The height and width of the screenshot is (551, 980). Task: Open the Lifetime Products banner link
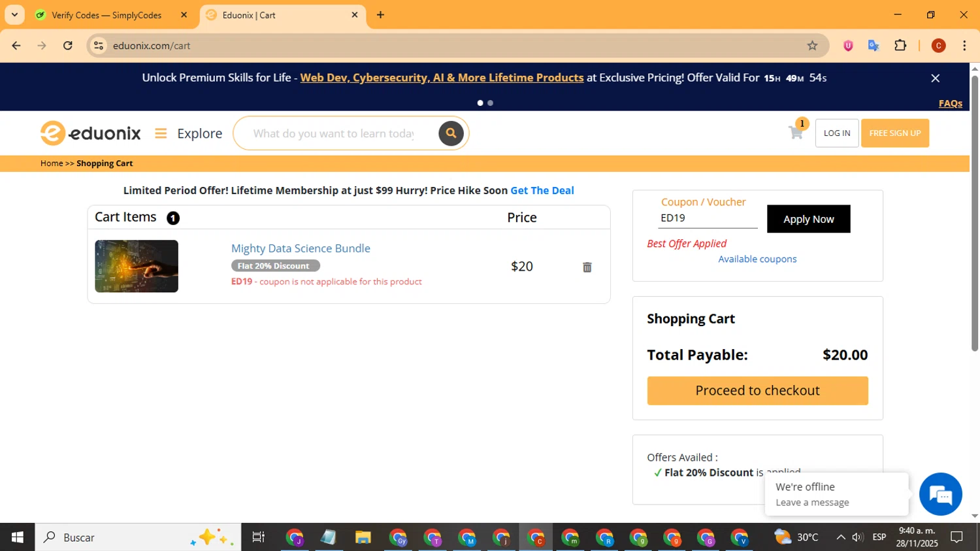(442, 78)
